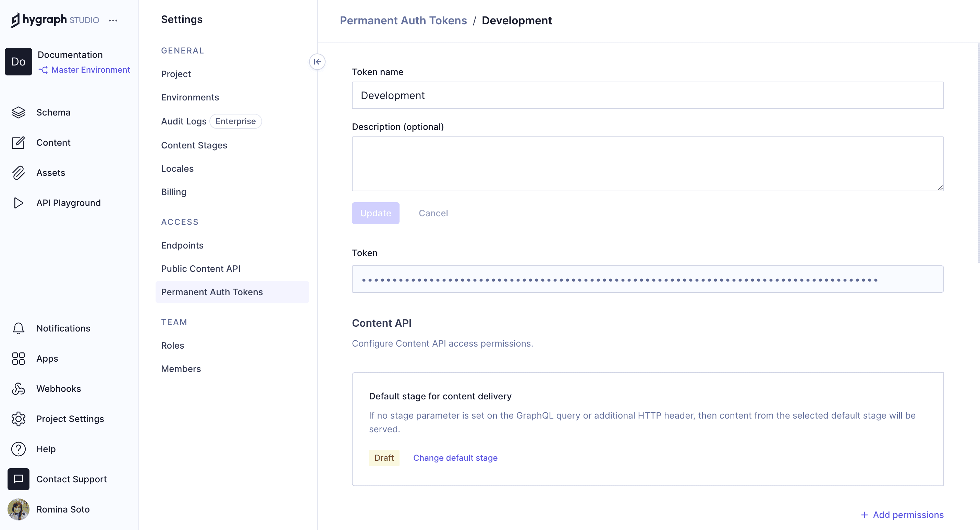Click Change default stage link

[x=455, y=458]
